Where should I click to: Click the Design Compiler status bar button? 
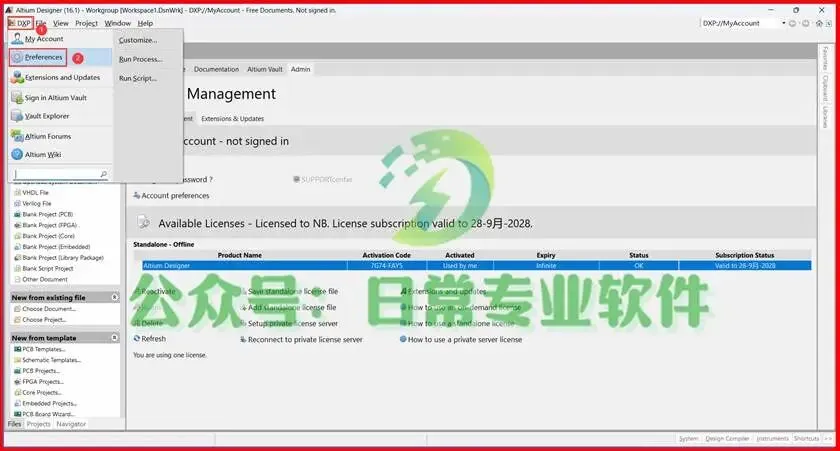[727, 439]
